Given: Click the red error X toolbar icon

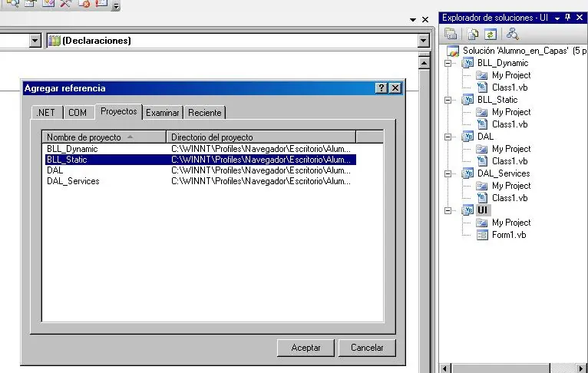Looking at the screenshot, I should [84, 4].
